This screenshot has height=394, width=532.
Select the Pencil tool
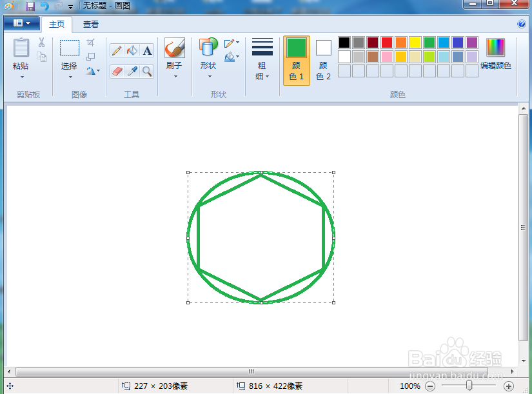pos(117,51)
